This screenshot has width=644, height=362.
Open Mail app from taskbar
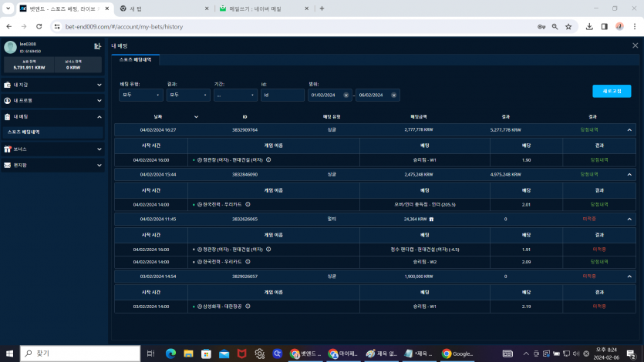pyautogui.click(x=224, y=354)
